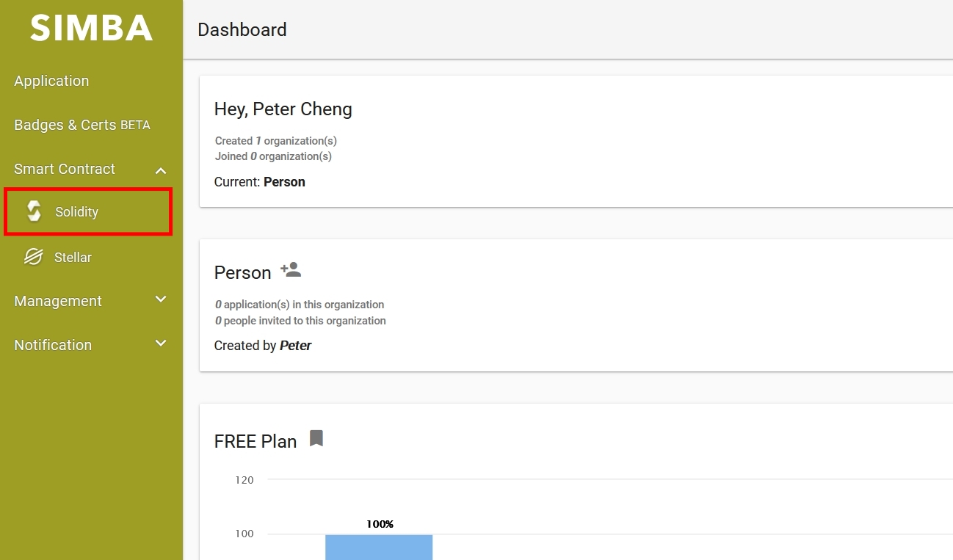Open the Solidity submenu item

88,212
